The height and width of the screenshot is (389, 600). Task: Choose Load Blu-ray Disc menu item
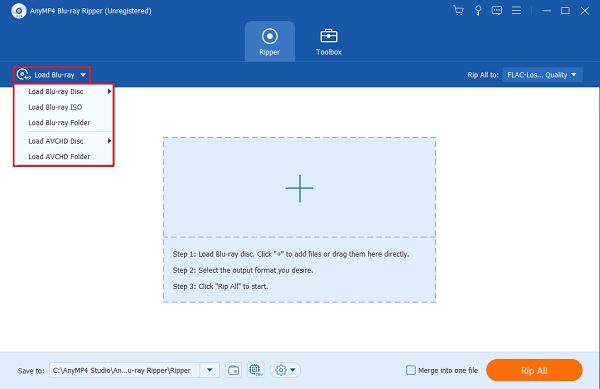pyautogui.click(x=64, y=91)
